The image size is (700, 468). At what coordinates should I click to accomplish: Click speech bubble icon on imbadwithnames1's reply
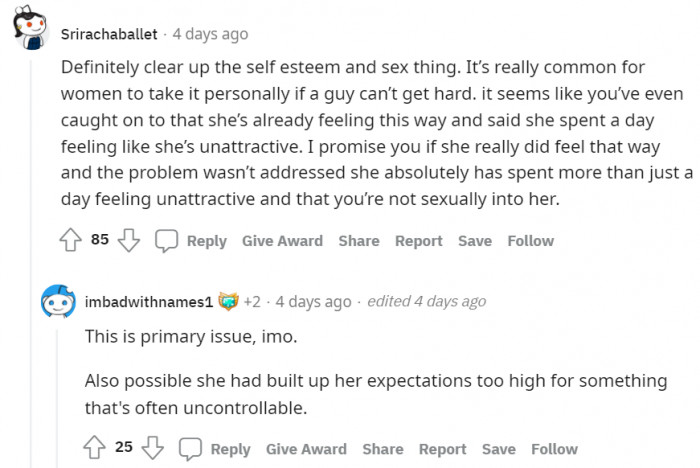click(x=191, y=448)
